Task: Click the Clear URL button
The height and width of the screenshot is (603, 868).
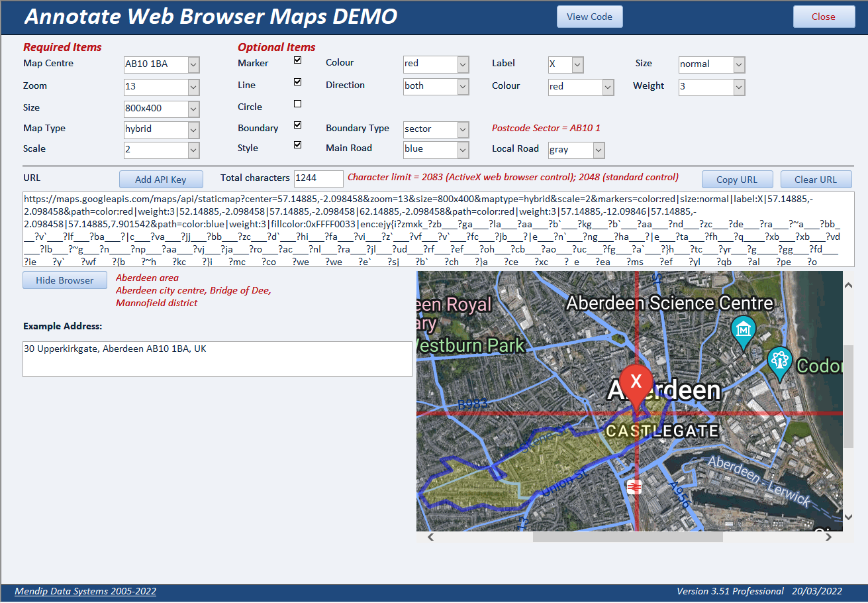Action: click(x=816, y=180)
